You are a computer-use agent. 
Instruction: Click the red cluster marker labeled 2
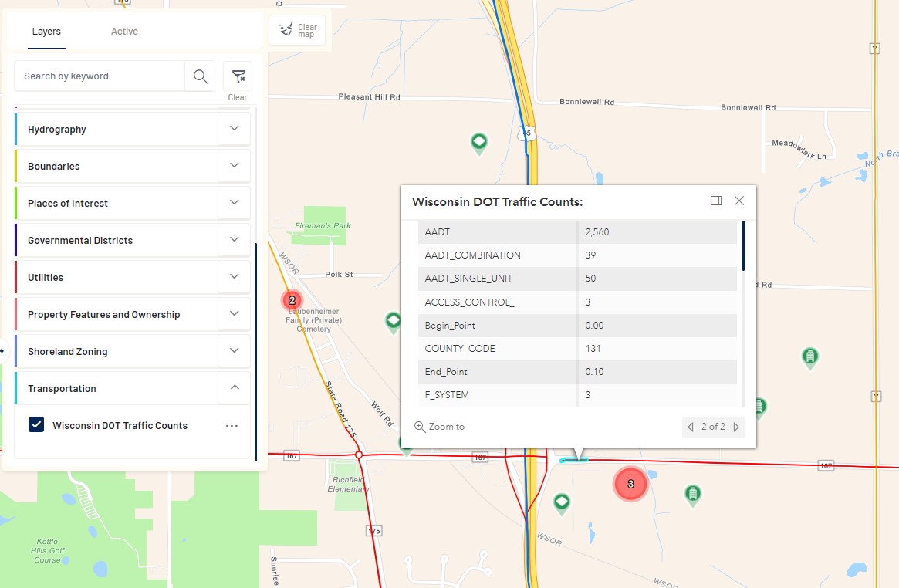[x=292, y=300]
